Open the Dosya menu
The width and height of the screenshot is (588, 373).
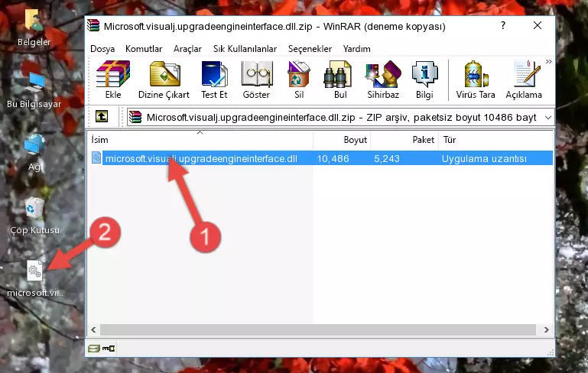pyautogui.click(x=102, y=49)
